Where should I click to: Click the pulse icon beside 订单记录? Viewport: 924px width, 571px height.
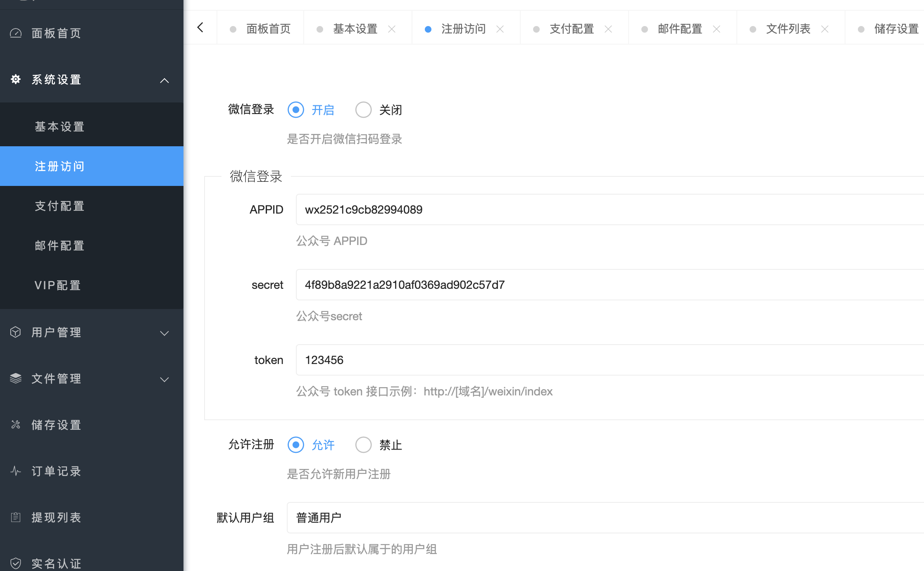click(x=16, y=471)
